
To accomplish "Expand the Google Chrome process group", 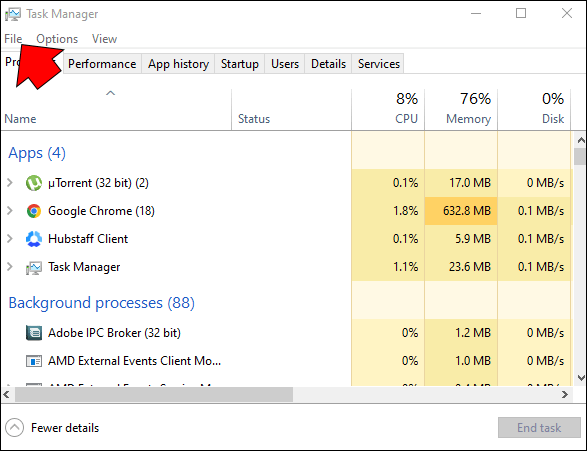I will 10,211.
